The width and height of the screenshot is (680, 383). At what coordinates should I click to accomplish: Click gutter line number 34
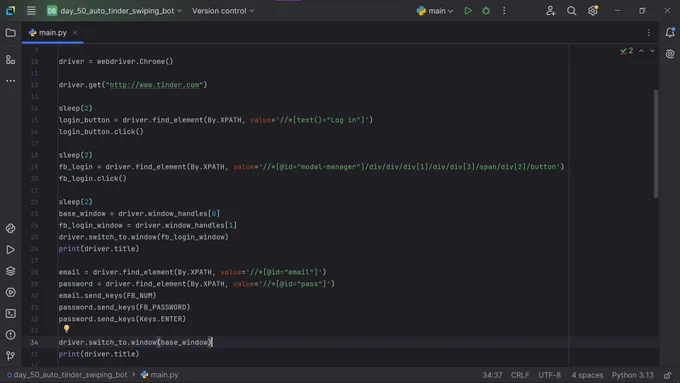click(x=34, y=343)
